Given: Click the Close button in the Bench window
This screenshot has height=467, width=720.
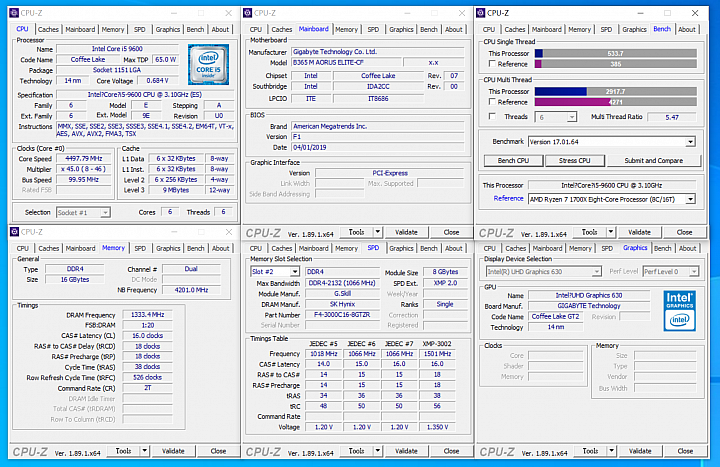Looking at the screenshot, I should click(x=684, y=232).
